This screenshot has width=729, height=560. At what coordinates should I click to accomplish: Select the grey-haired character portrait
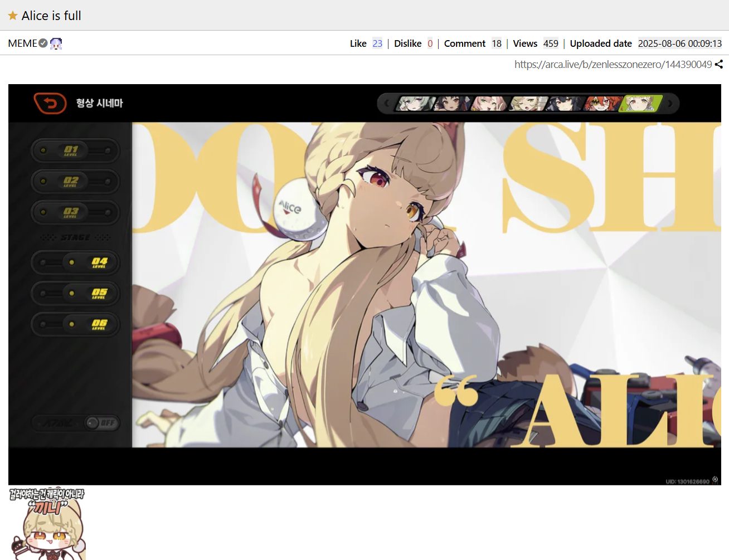click(415, 103)
